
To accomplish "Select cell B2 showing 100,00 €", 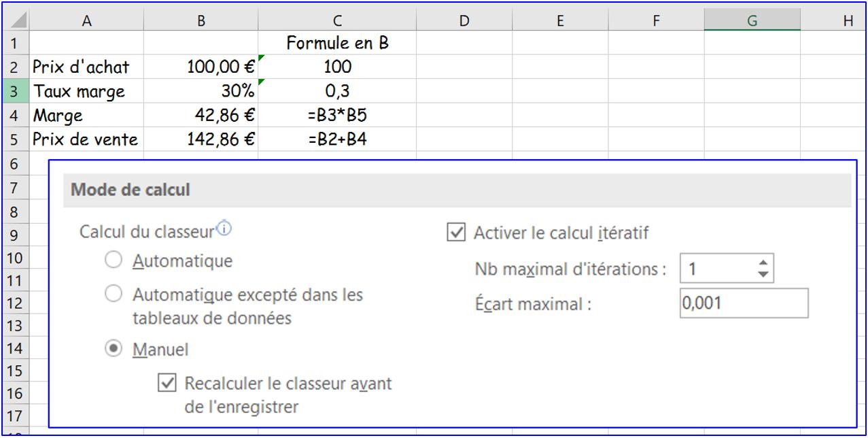I will tap(201, 67).
